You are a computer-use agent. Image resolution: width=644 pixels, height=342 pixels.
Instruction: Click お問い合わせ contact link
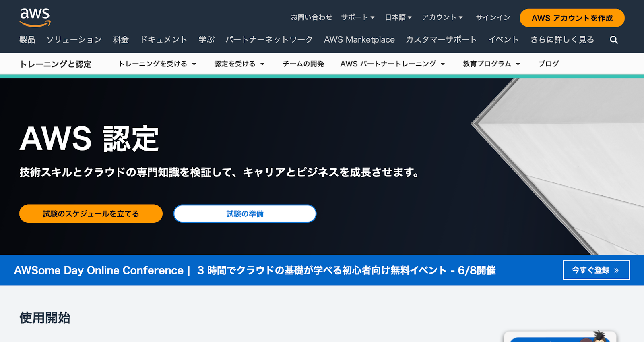pyautogui.click(x=311, y=17)
